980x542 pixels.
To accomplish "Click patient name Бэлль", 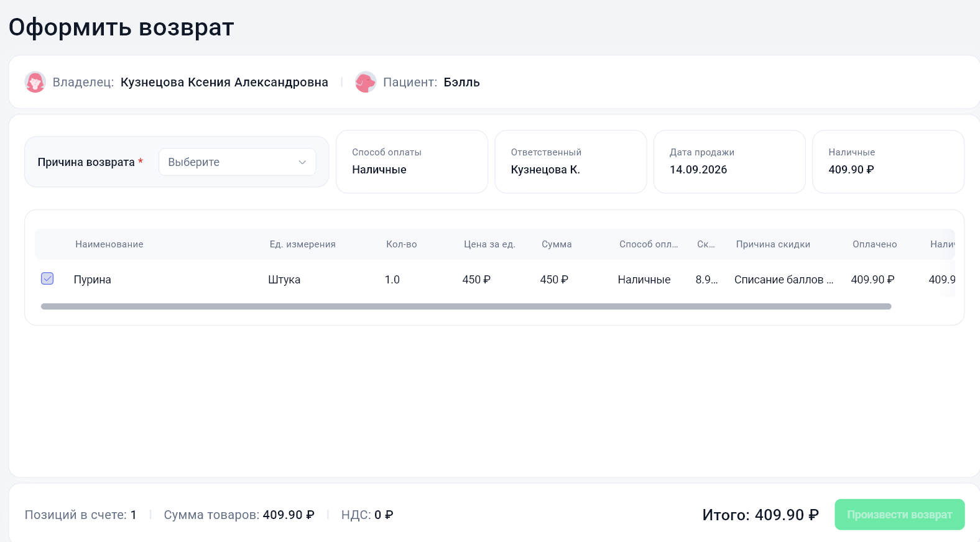I will (461, 82).
